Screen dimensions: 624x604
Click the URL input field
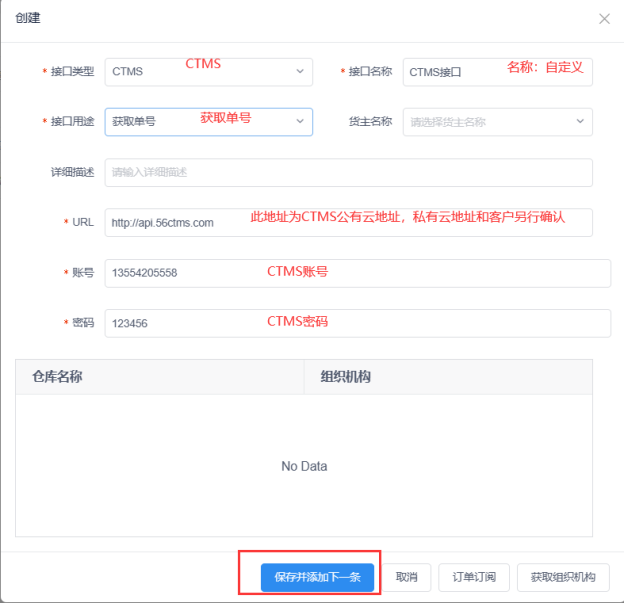click(348, 222)
